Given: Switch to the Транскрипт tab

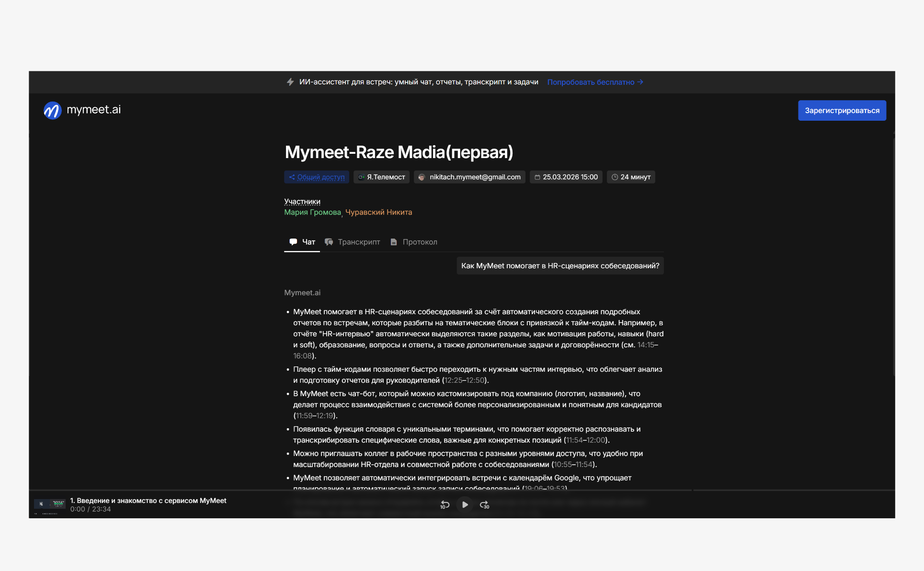Looking at the screenshot, I should coord(353,242).
